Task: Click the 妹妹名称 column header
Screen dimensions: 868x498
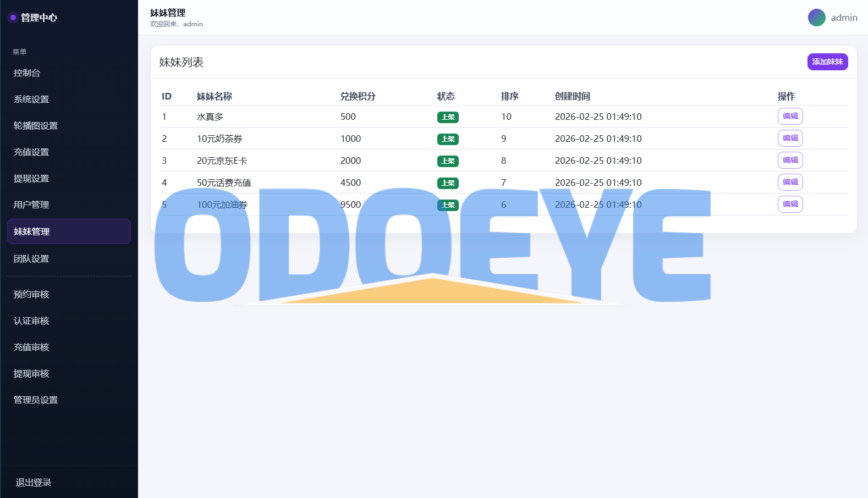Action: tap(215, 96)
